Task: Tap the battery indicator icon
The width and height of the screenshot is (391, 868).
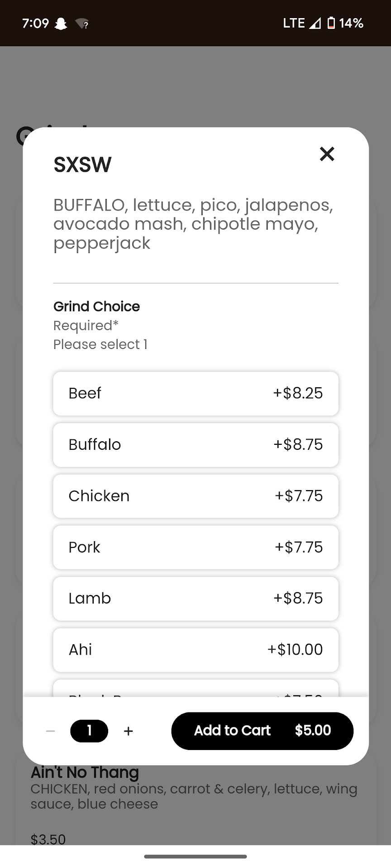Action: [x=331, y=23]
